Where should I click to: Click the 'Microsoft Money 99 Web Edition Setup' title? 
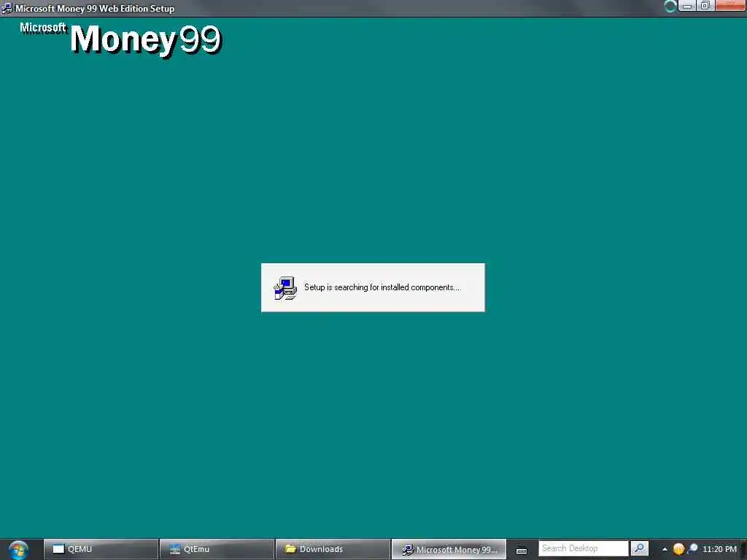95,9
